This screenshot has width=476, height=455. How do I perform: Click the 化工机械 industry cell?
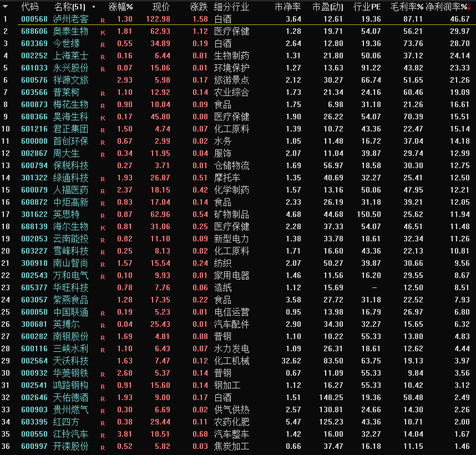coord(232,361)
